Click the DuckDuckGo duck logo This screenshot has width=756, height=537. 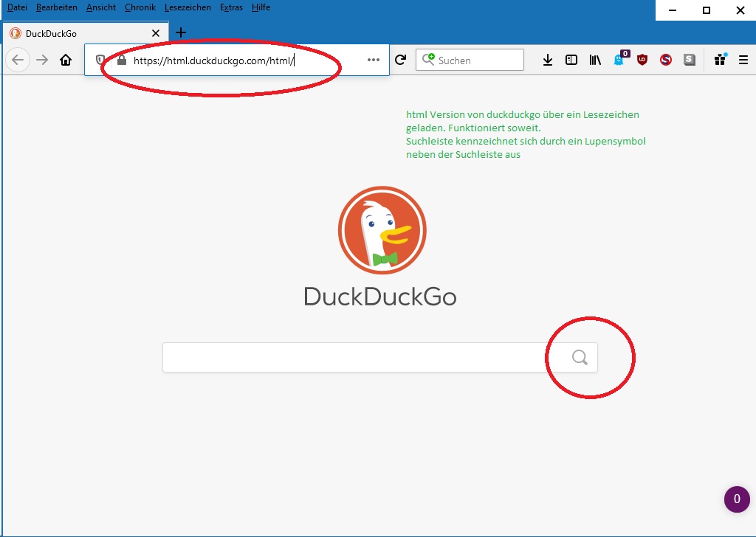tap(382, 230)
